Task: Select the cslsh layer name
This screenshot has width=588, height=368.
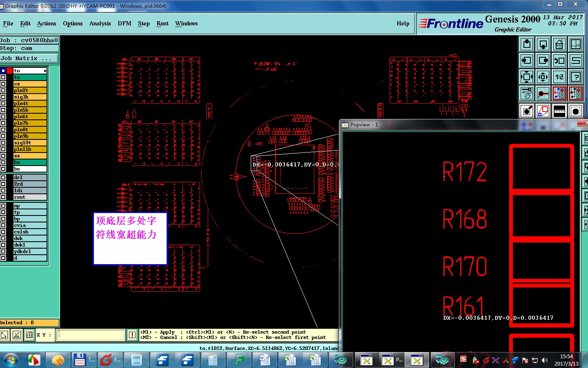Action: click(30, 232)
